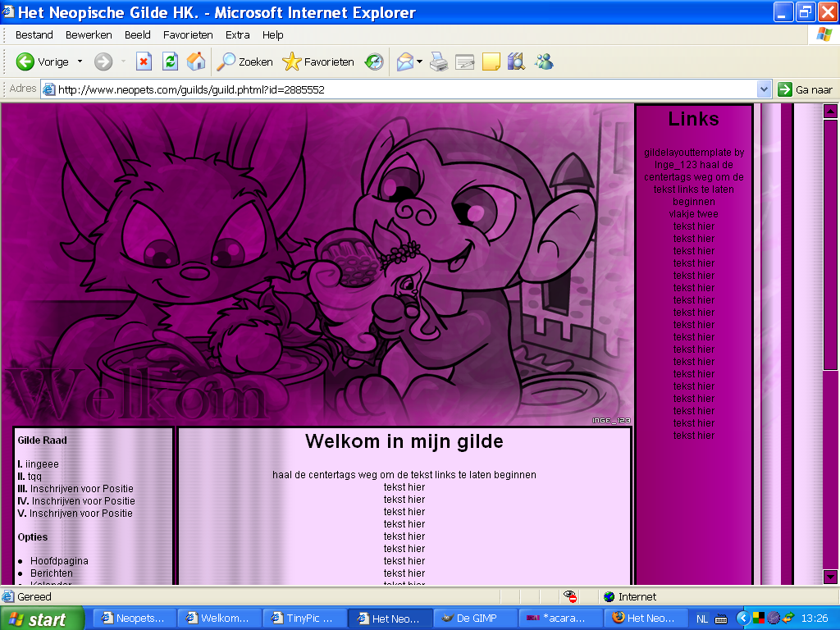Click the Gereed status bar text

(x=34, y=597)
